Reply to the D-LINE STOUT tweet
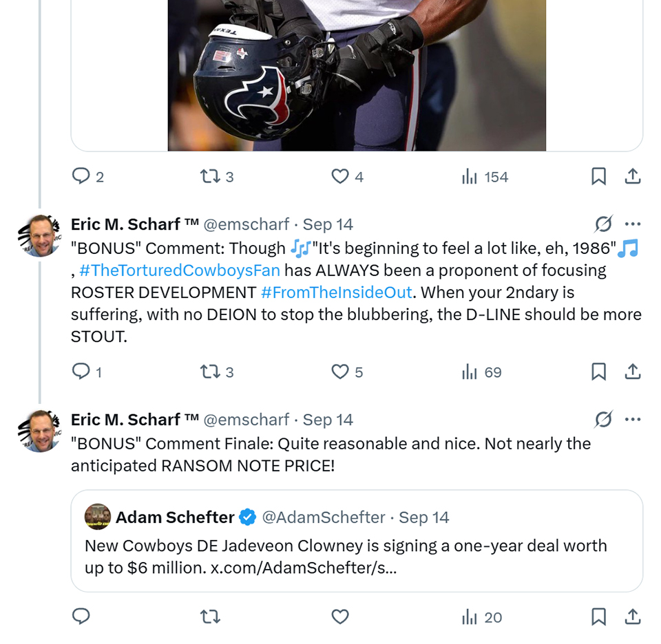 click(81, 372)
